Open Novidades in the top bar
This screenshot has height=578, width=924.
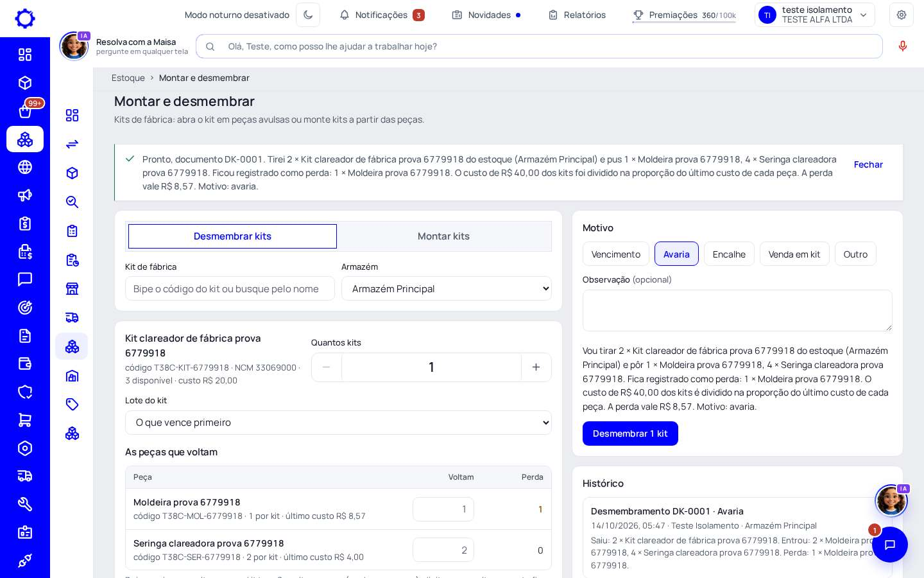tap(486, 15)
